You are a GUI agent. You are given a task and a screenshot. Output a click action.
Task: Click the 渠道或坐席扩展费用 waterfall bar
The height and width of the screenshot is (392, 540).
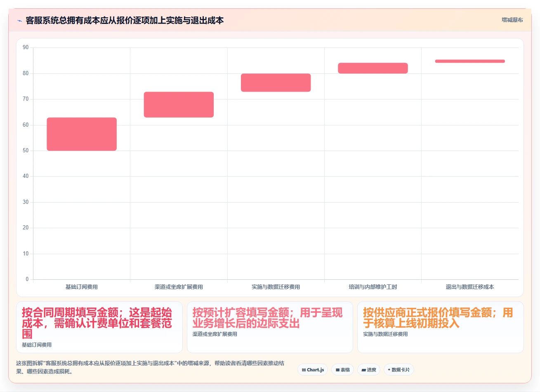179,105
